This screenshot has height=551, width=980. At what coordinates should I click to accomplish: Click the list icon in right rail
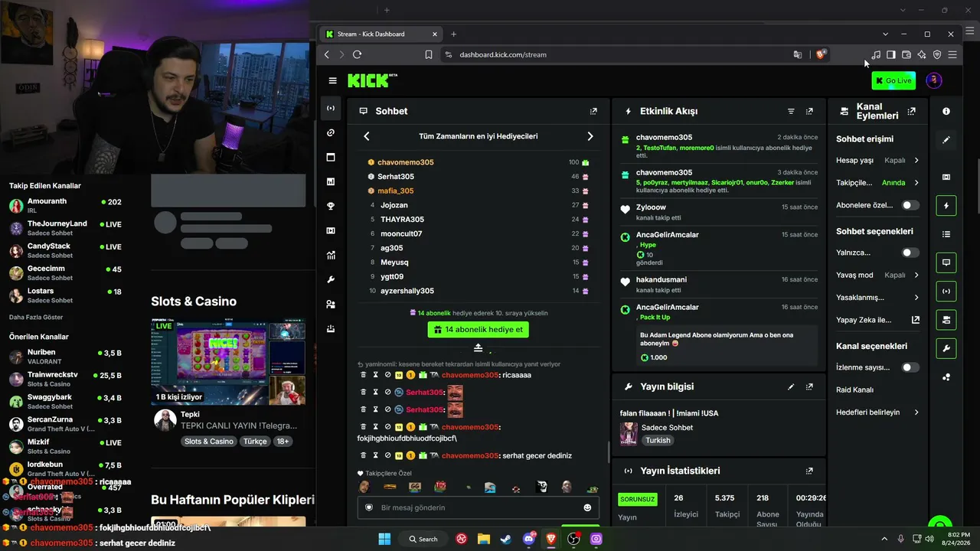click(946, 234)
